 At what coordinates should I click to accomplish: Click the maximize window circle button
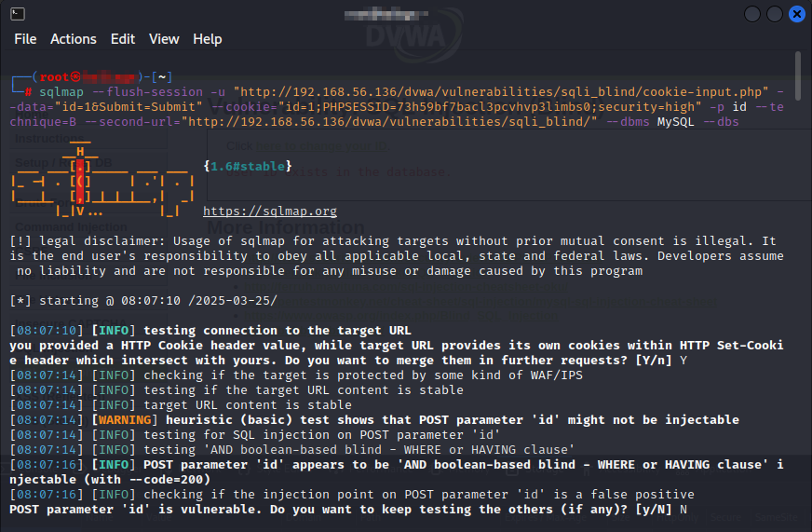(x=774, y=14)
